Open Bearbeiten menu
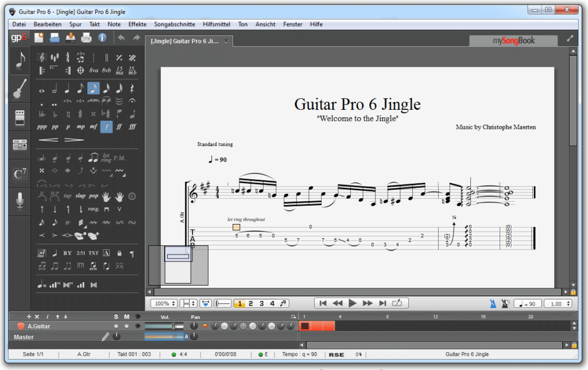 [47, 24]
